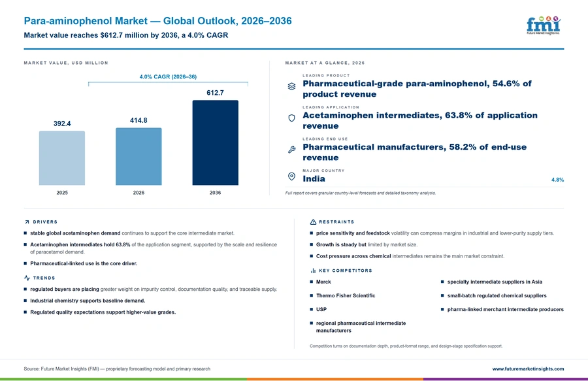Click the Source: Future Market Insights footer
Viewport: 588px width, 381px height.
(x=117, y=369)
